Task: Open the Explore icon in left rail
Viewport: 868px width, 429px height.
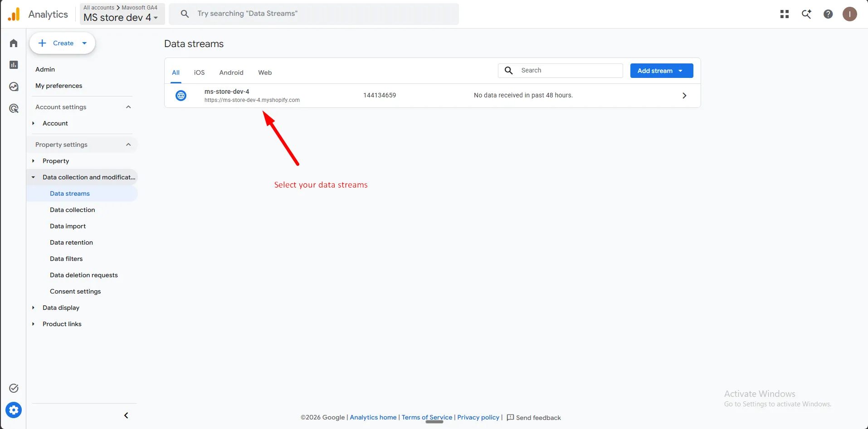Action: (x=14, y=87)
